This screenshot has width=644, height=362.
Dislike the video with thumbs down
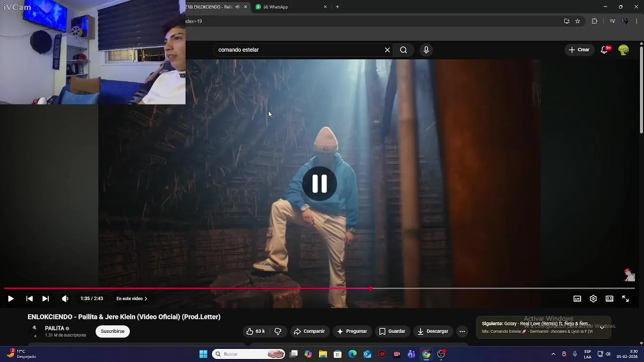click(278, 331)
